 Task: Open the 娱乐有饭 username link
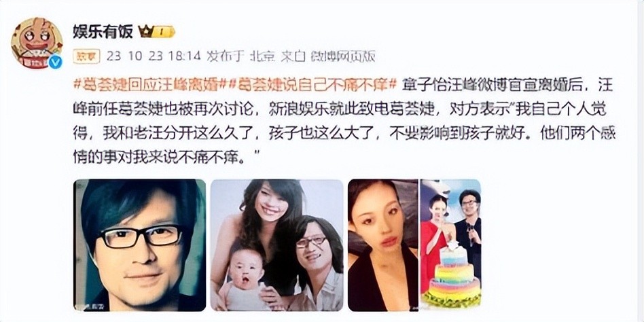pyautogui.click(x=103, y=31)
